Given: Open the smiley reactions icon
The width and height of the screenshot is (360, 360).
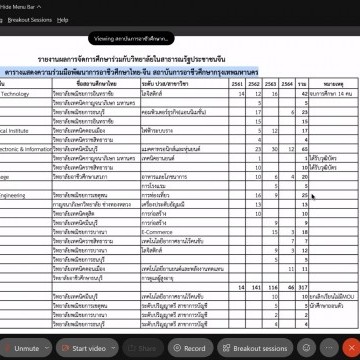Looking at the screenshot, I should click(306, 348).
